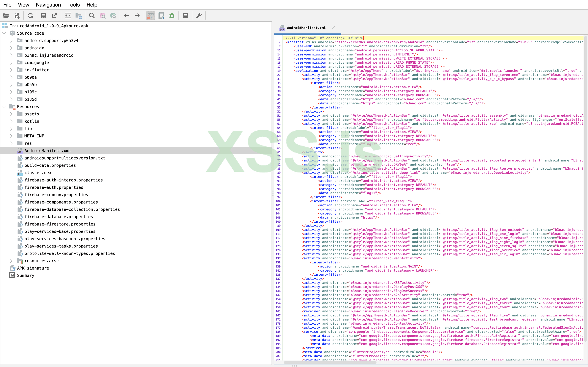This screenshot has width=588, height=367.
Task: Open Preferences via the wrench icon
Action: 199,16
